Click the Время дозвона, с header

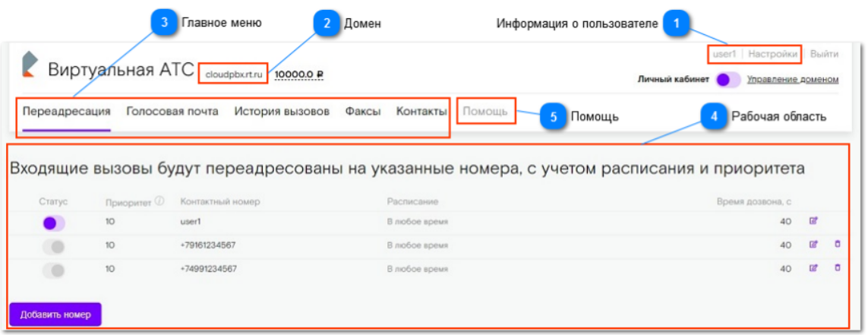coord(754,201)
